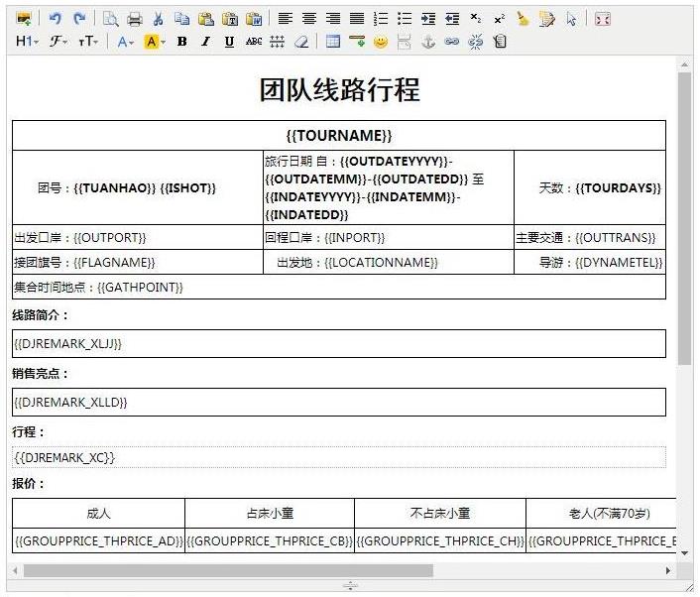Align text left
Screen dimensions: 700x597
[x=286, y=19]
